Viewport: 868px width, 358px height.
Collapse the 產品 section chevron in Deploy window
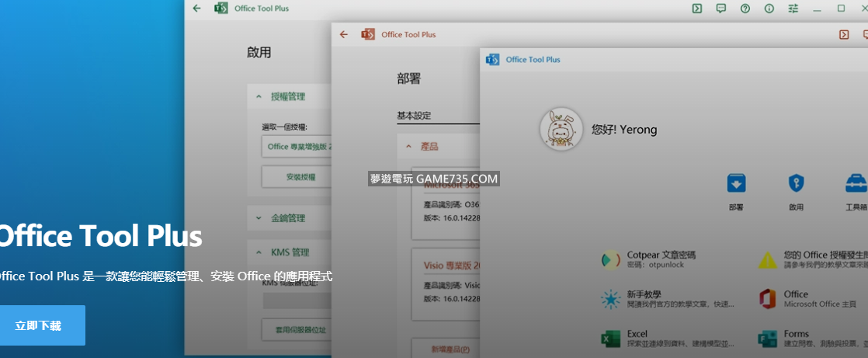click(408, 147)
